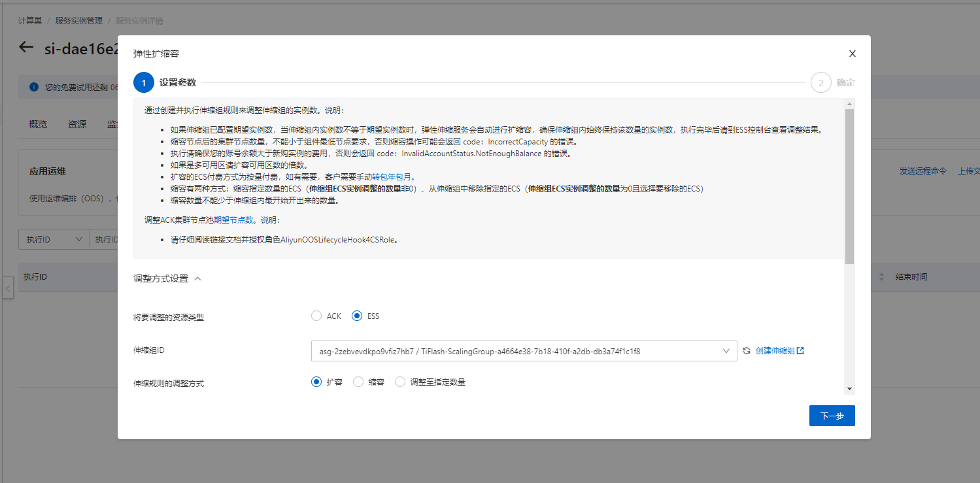Image resolution: width=980 pixels, height=483 pixels.
Task: Collapse the 调整方式设置 section
Action: coord(197,278)
